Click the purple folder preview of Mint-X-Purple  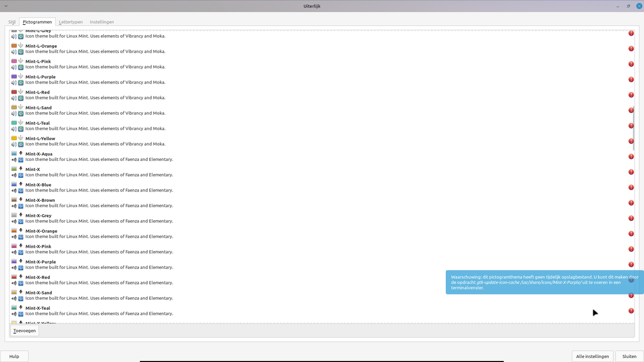pyautogui.click(x=14, y=261)
